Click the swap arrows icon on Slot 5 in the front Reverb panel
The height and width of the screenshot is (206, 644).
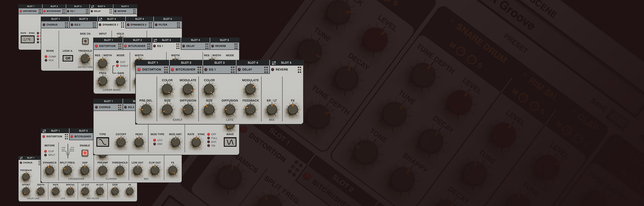(274, 63)
